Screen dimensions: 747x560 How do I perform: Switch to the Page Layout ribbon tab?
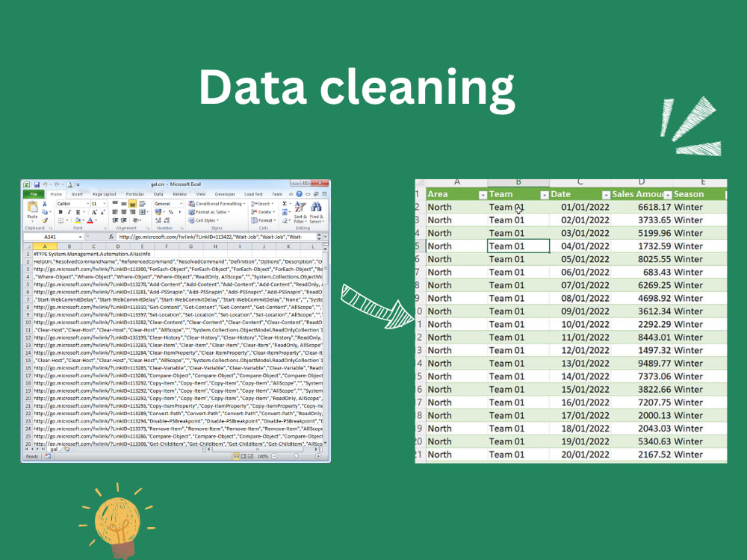(105, 194)
